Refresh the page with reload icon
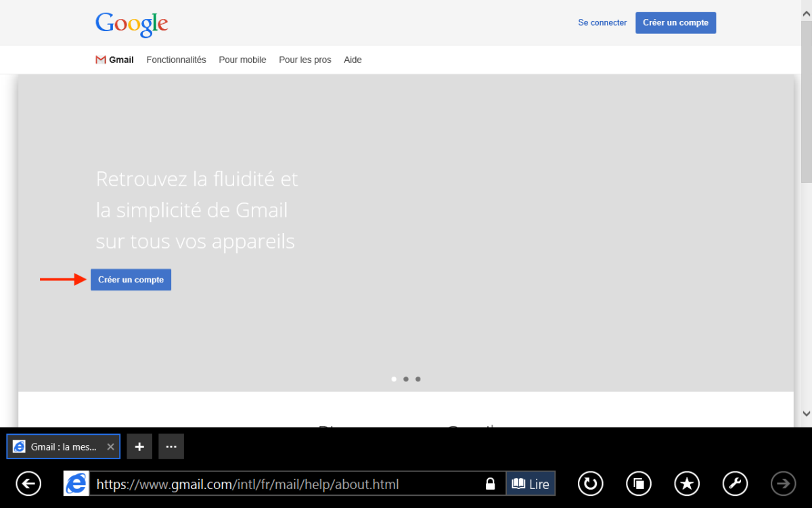Image resolution: width=812 pixels, height=508 pixels. pyautogui.click(x=590, y=484)
